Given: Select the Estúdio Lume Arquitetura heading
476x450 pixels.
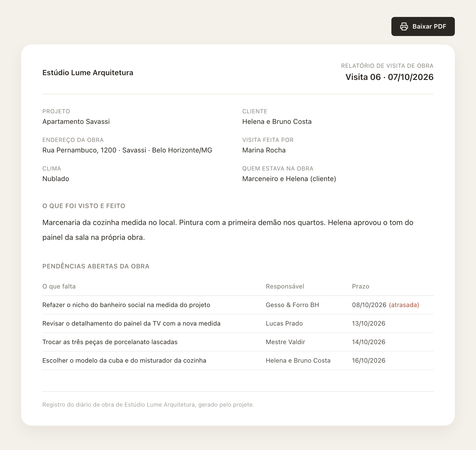Looking at the screenshot, I should [88, 73].
